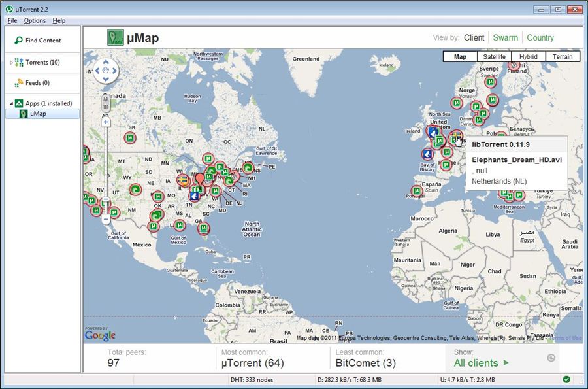Click the map zoom in plus button

coord(106,122)
